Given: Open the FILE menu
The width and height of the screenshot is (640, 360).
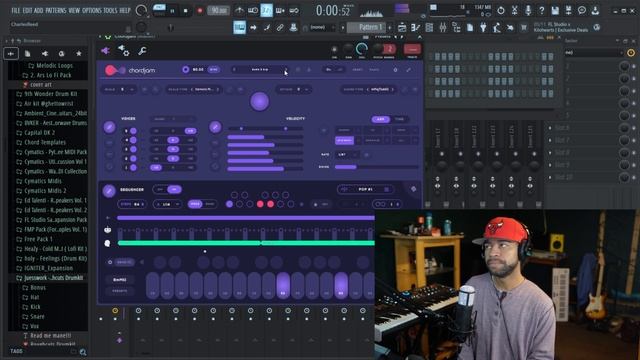Looking at the screenshot, I should pos(16,10).
